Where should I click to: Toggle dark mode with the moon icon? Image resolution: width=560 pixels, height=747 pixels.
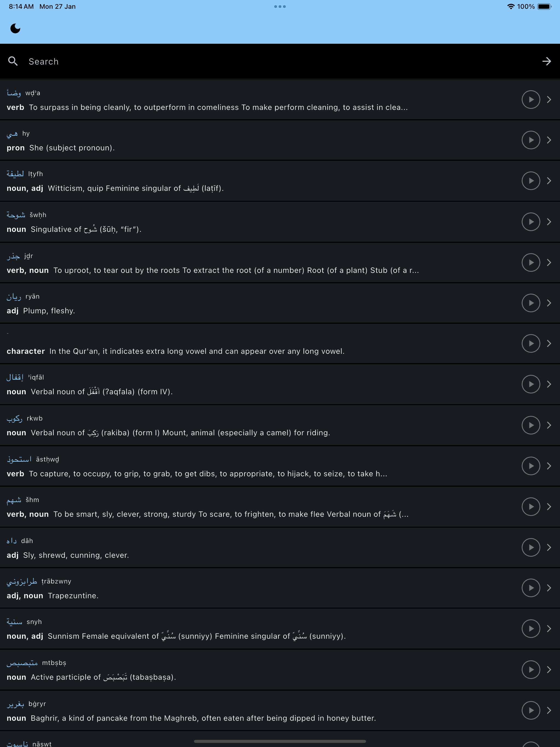coord(15,28)
